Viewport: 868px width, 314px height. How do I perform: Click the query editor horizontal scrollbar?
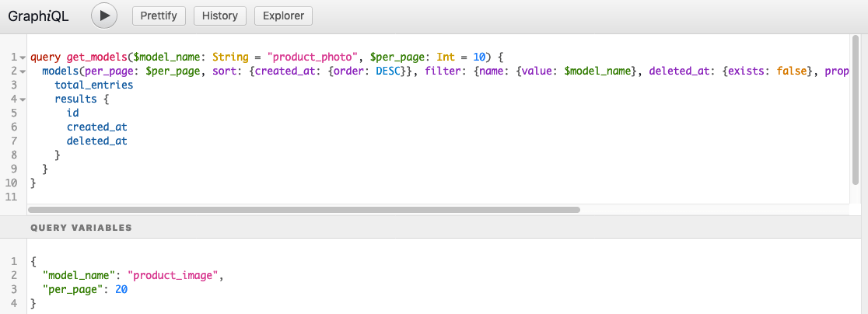click(305, 209)
